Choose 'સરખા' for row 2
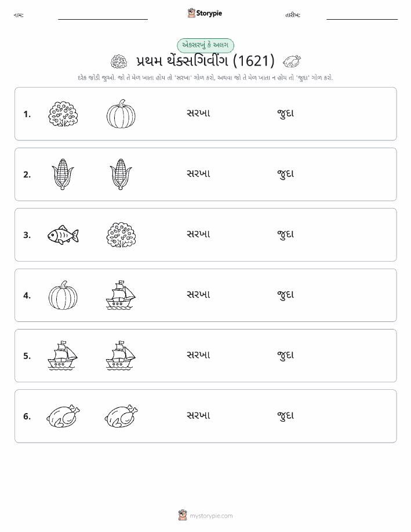 [x=198, y=174]
